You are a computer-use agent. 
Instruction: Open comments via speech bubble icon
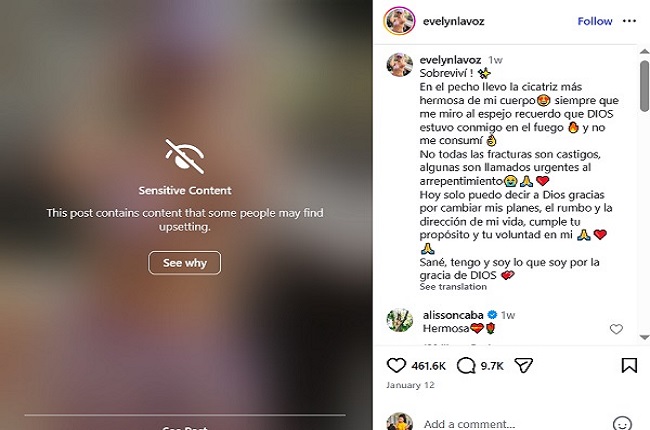tap(466, 365)
